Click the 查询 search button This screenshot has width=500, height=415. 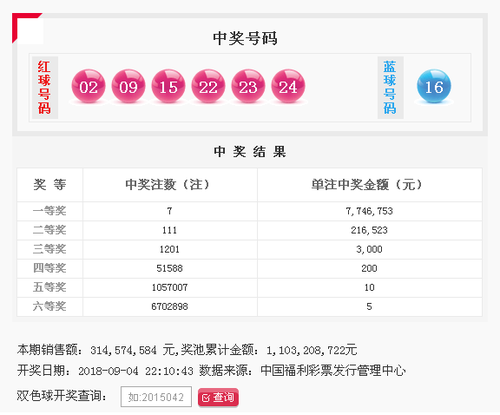point(218,397)
